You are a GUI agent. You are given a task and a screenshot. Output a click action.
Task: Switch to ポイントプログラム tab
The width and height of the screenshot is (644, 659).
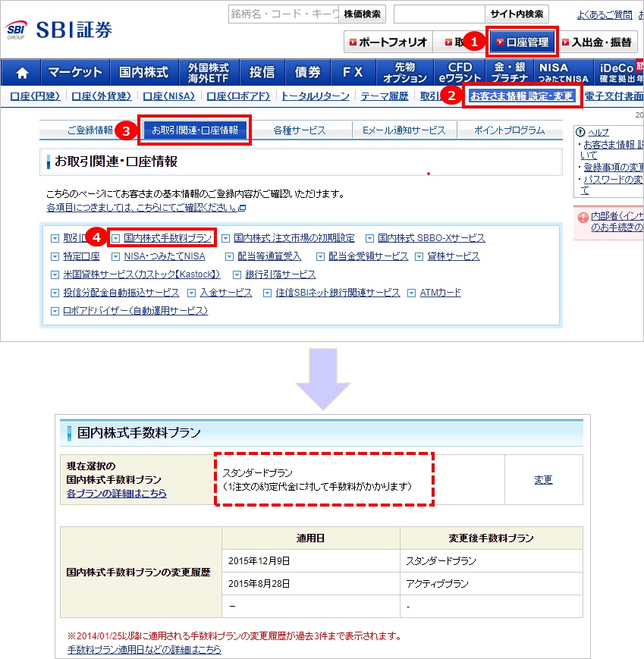(x=510, y=130)
